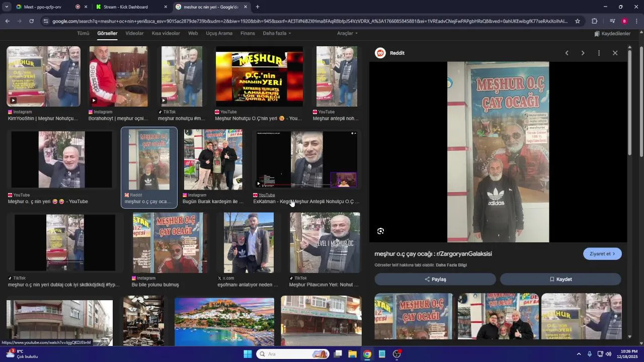Open 'Bugün Burak kardeşim ile' Instagram result
644x362 pixels.
click(213, 159)
